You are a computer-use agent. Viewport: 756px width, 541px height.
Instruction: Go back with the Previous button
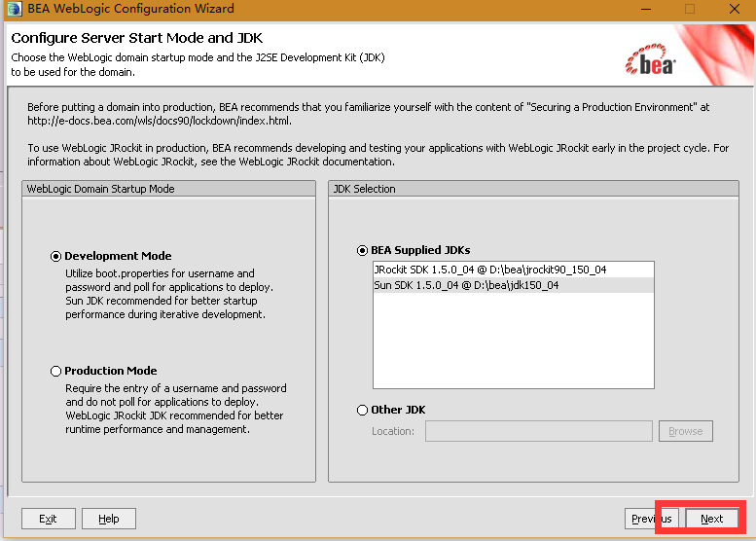651,519
